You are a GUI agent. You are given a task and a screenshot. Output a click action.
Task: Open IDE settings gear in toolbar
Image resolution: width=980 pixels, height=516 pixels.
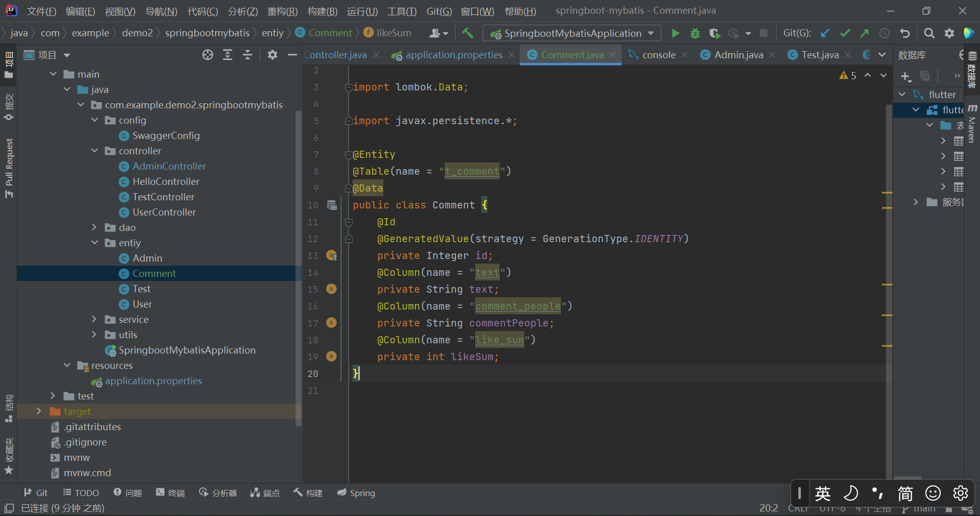(949, 33)
